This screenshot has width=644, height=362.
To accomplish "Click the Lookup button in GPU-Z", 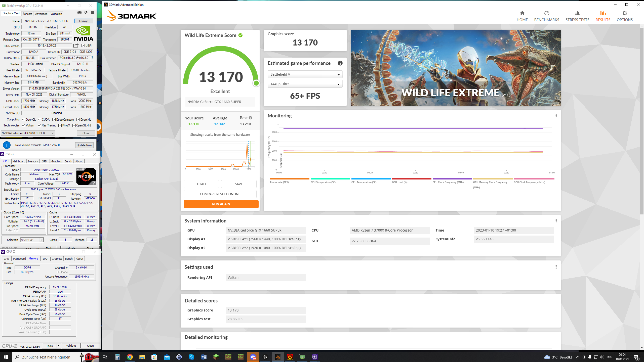I will point(84,21).
